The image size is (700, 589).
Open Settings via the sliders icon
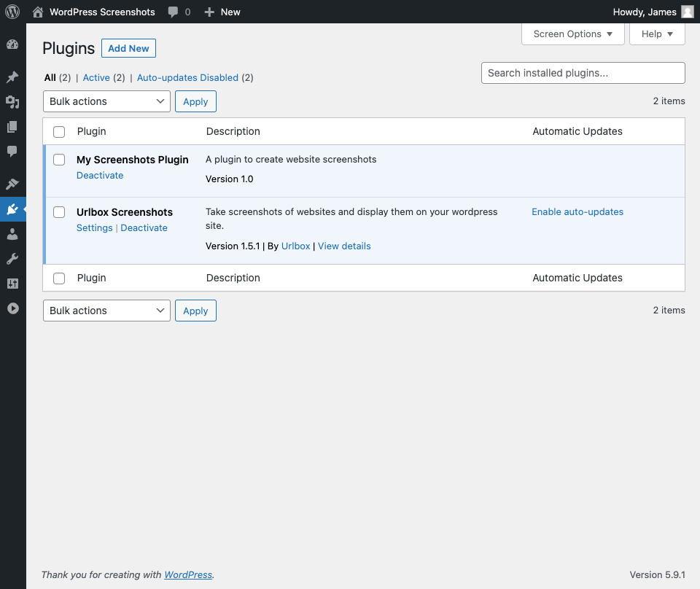[12, 283]
